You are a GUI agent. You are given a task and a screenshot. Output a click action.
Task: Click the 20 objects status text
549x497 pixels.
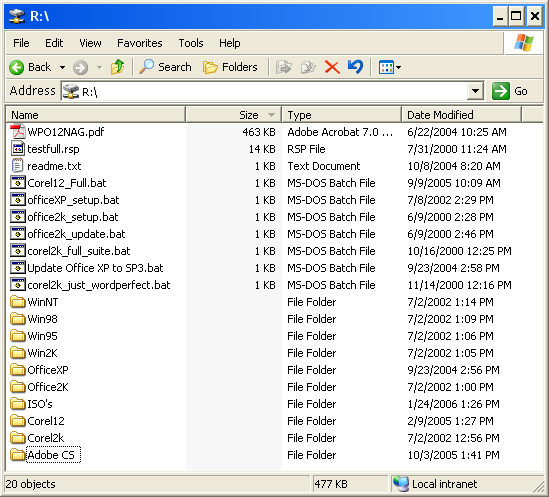point(30,484)
